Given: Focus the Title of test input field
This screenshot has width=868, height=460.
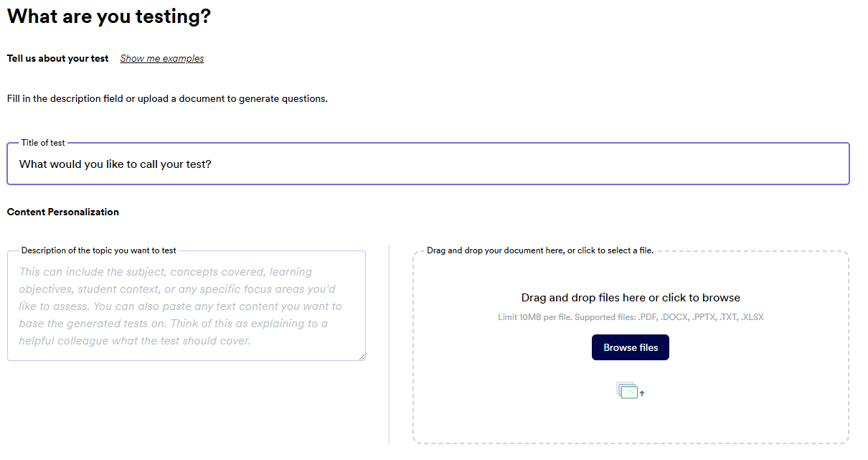Looking at the screenshot, I should pyautogui.click(x=428, y=164).
